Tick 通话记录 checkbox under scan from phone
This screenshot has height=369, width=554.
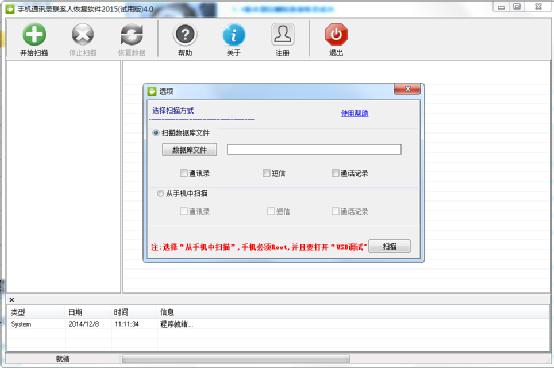point(335,211)
